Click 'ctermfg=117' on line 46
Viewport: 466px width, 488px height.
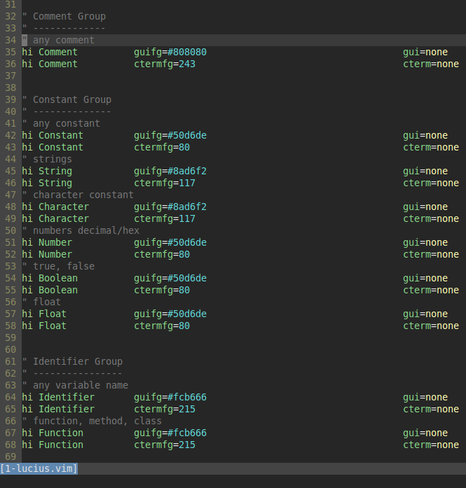click(x=165, y=183)
